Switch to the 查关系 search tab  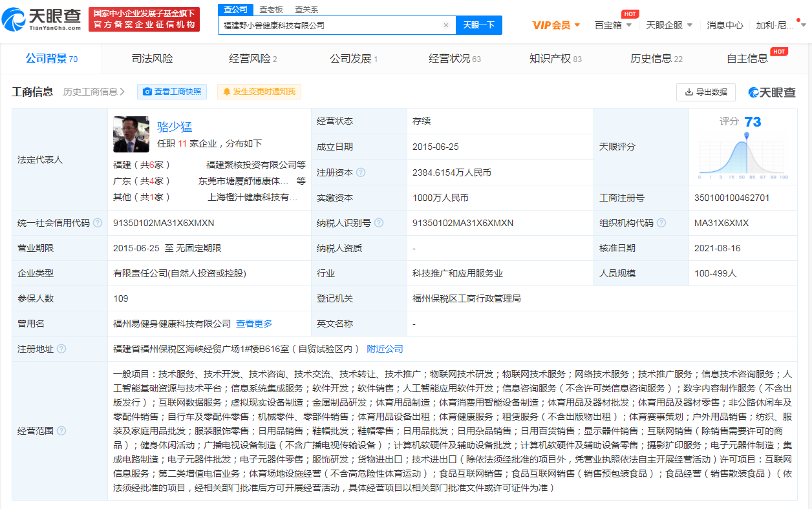click(x=306, y=9)
